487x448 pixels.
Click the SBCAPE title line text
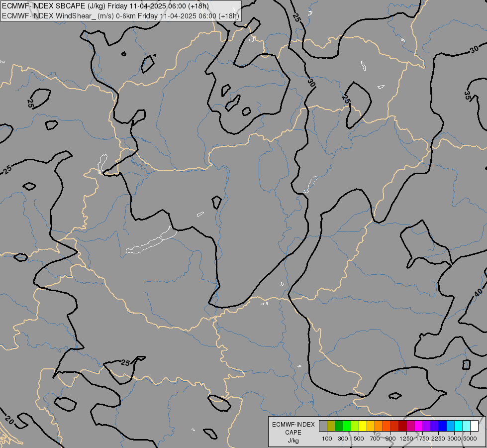[x=105, y=6]
